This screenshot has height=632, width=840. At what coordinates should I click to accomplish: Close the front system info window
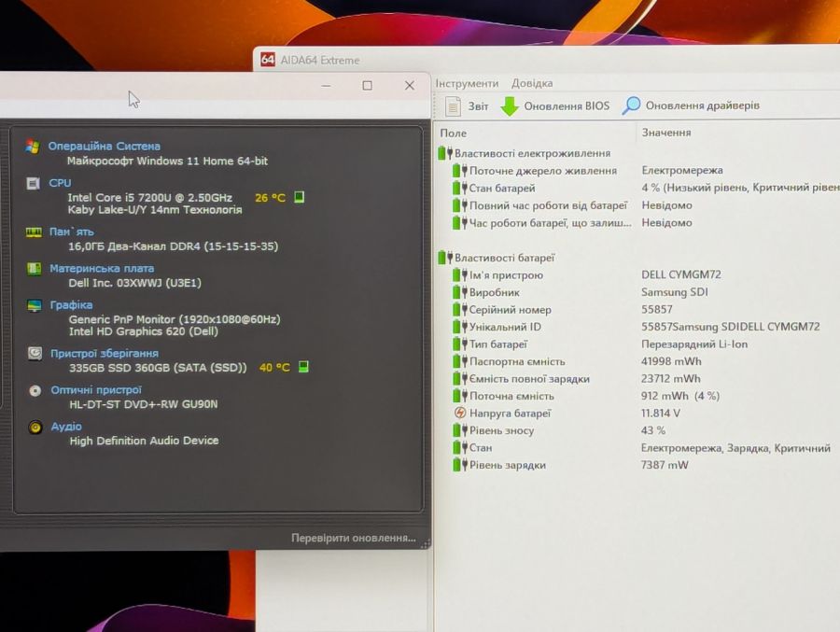[410, 85]
